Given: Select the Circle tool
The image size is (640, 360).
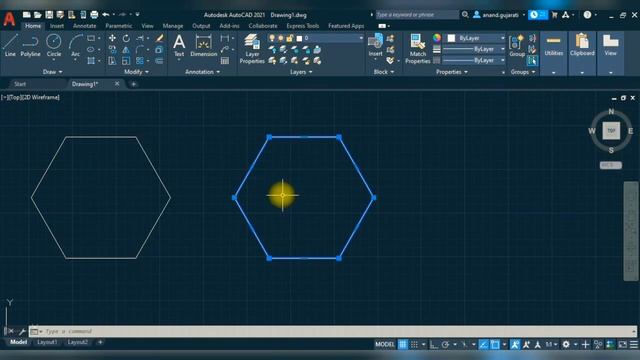Looking at the screenshot, I should (x=53, y=45).
